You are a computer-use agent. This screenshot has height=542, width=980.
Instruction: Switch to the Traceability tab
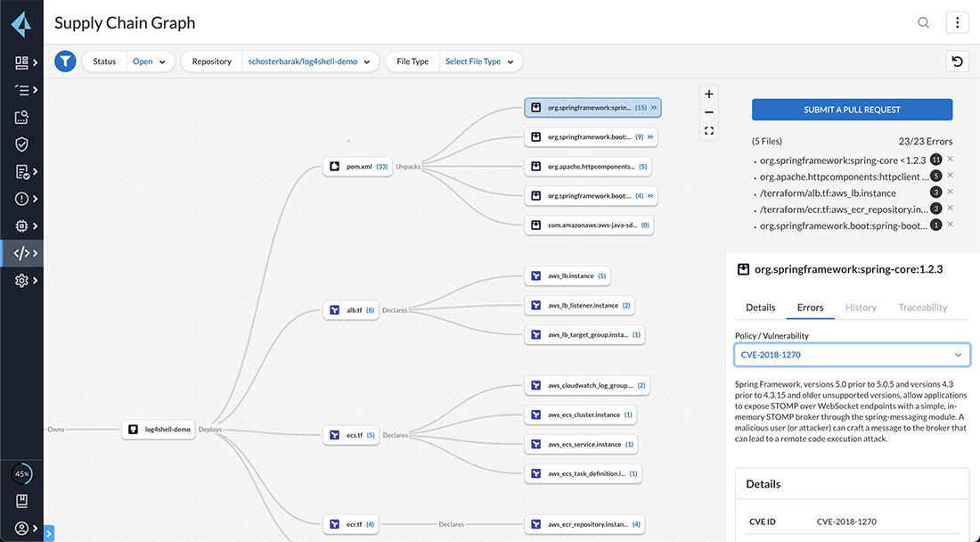(922, 308)
